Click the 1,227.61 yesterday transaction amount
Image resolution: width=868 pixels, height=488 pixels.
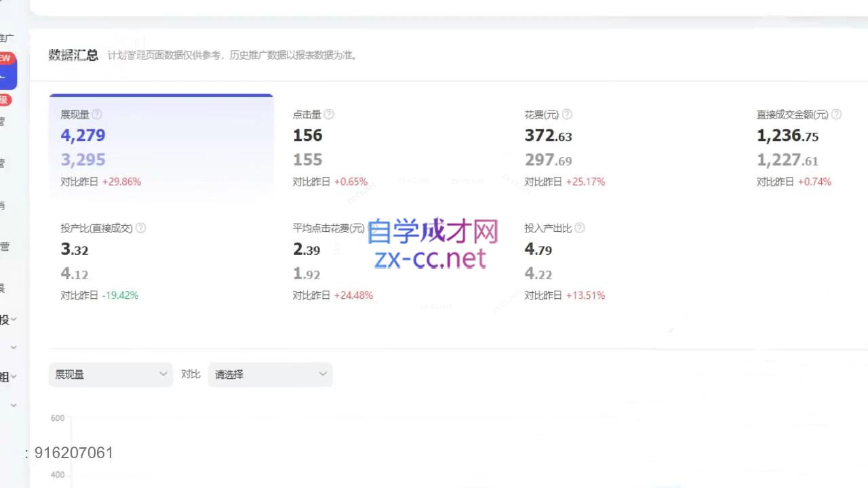(787, 160)
